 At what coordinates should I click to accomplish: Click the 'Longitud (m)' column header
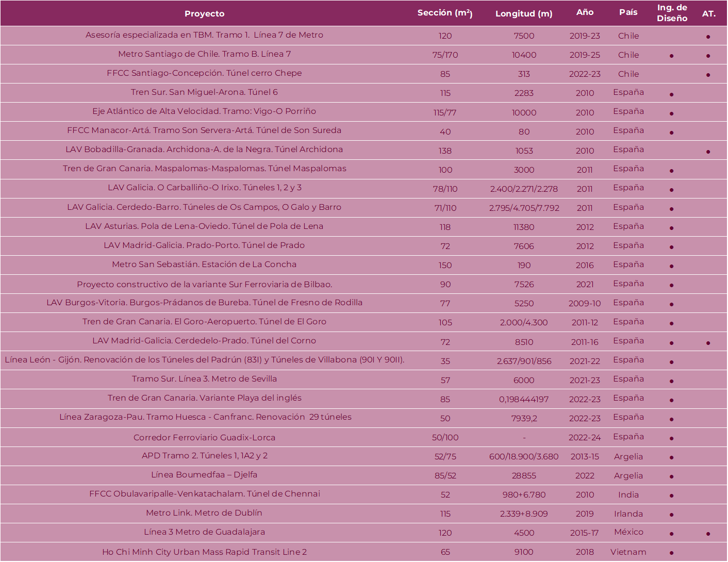tap(524, 14)
